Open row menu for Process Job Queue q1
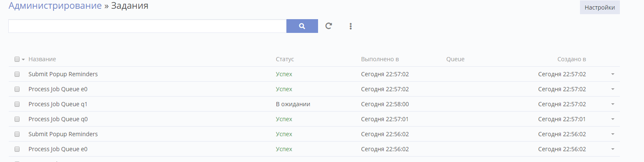Image resolution: width=644 pixels, height=162 pixels. pyautogui.click(x=612, y=104)
